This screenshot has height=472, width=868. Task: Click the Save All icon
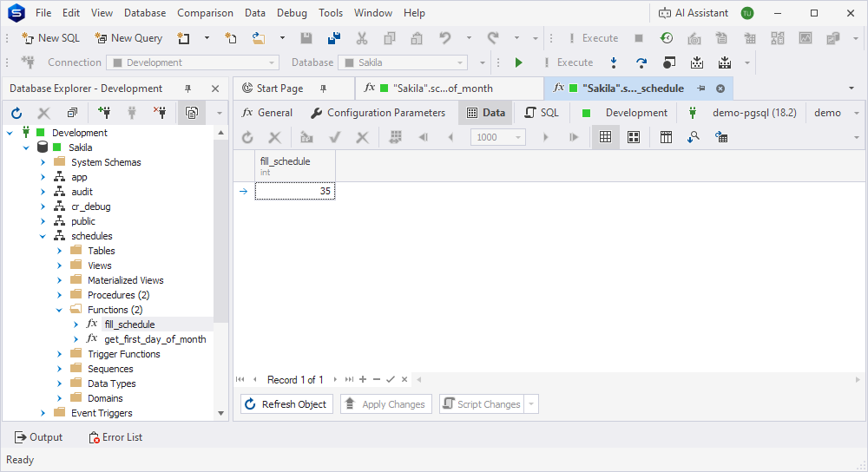[334, 38]
